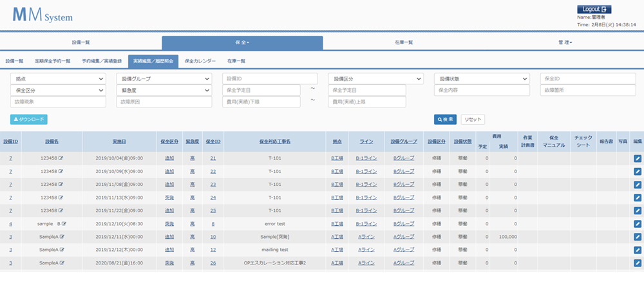This screenshot has width=644, height=296.
Task: Click edit icon beside SampleA in 2019/12/12 row
Action: point(61,250)
